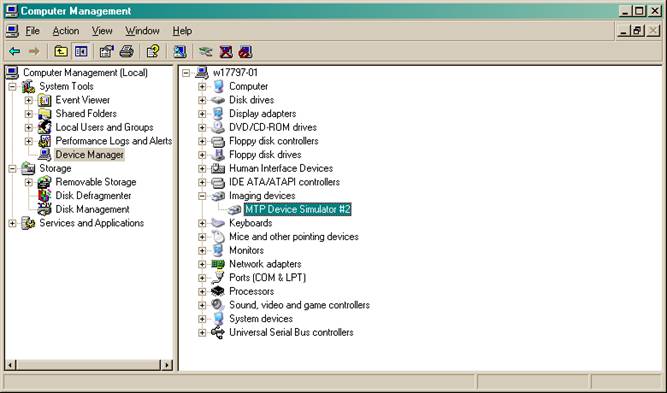Click the Sound, video and game controllers icon
This screenshot has width=667, height=393.
218,305
